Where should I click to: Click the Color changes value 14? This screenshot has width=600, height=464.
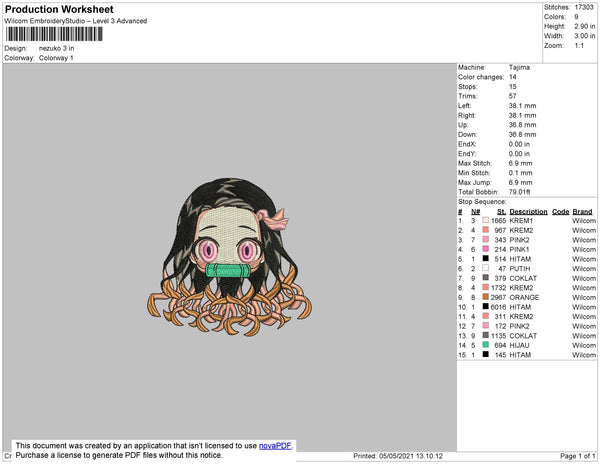tap(513, 77)
